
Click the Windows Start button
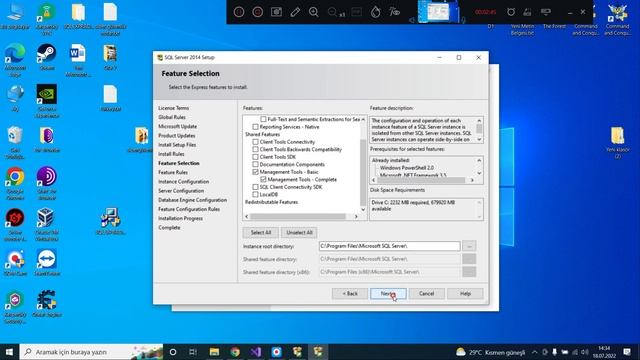(9, 352)
